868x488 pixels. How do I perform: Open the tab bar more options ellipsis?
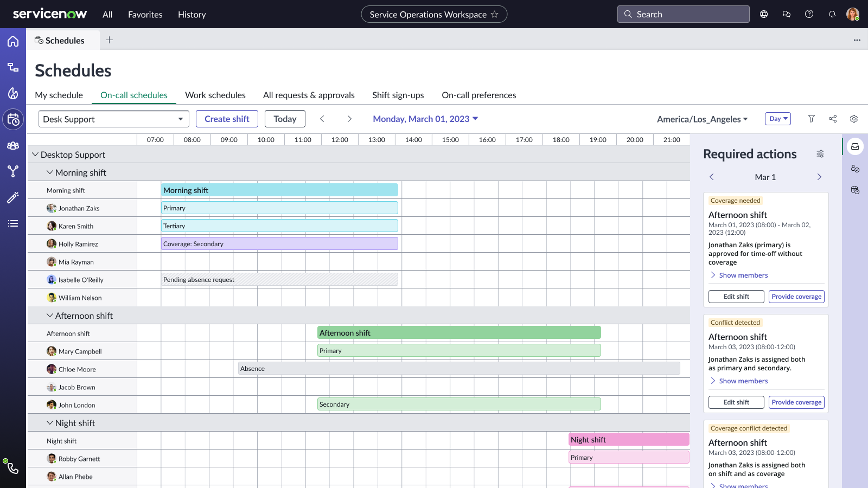pos(857,40)
